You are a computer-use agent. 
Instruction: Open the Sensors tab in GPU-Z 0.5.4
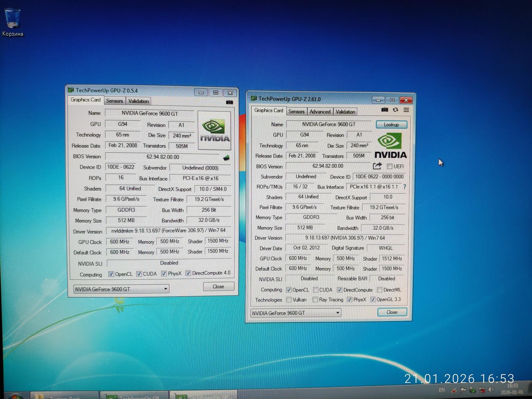(114, 101)
